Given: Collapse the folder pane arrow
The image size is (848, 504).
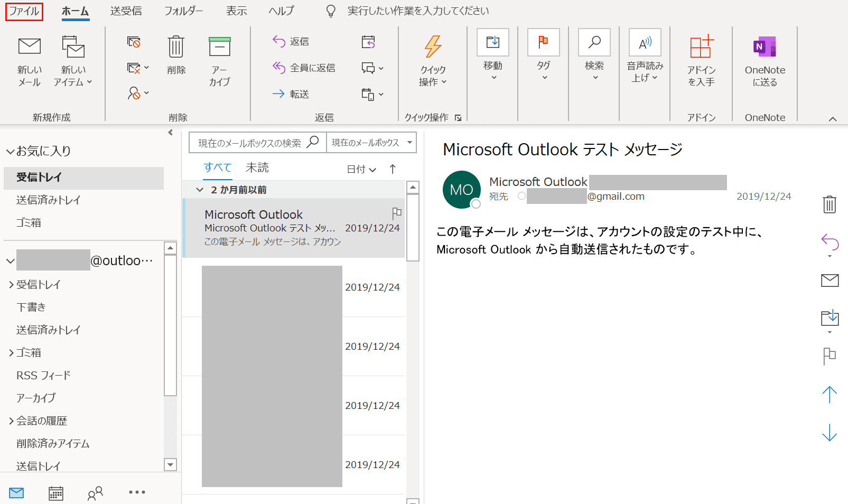Looking at the screenshot, I should 170,133.
